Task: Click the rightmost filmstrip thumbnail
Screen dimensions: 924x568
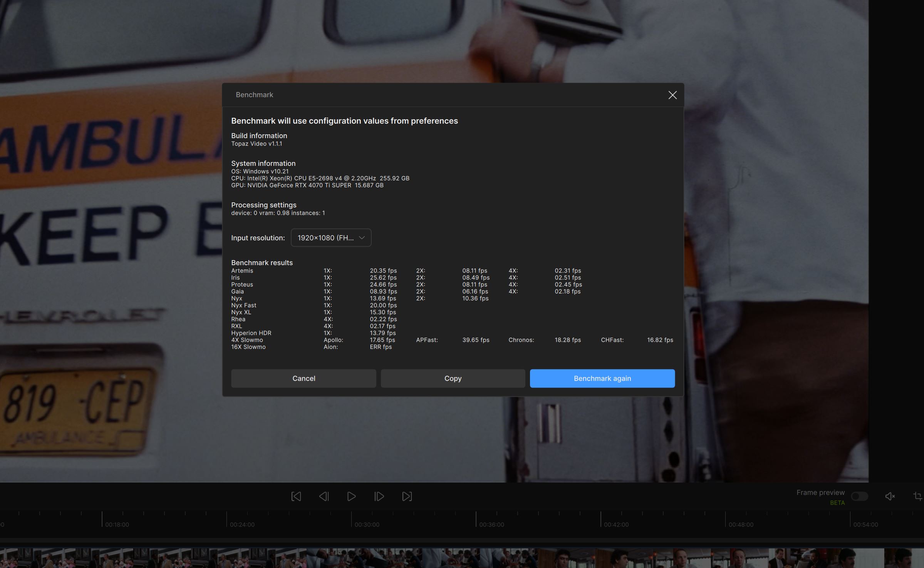Action: point(903,558)
